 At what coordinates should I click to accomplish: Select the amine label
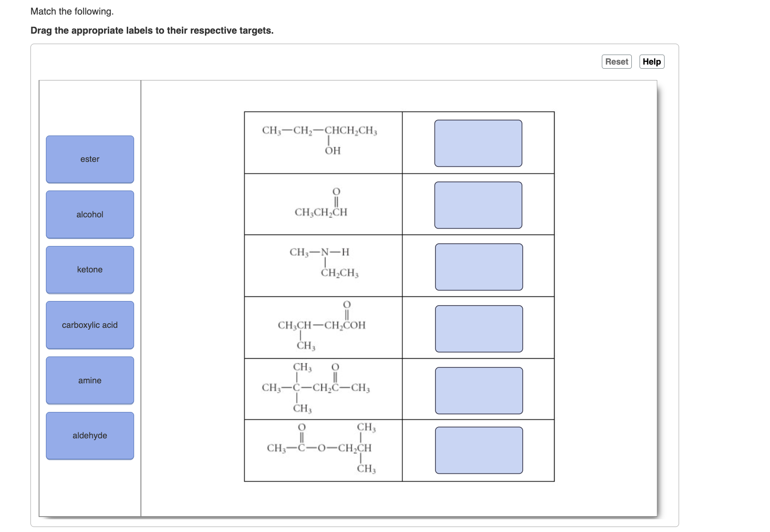coord(90,380)
